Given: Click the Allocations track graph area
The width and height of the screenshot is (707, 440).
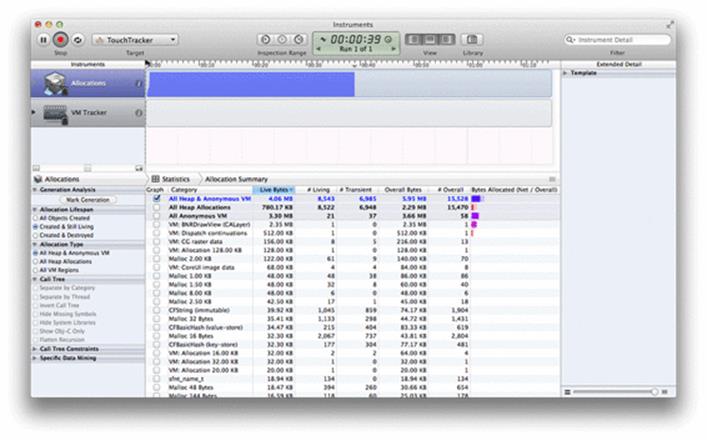Looking at the screenshot, I should pyautogui.click(x=349, y=83).
